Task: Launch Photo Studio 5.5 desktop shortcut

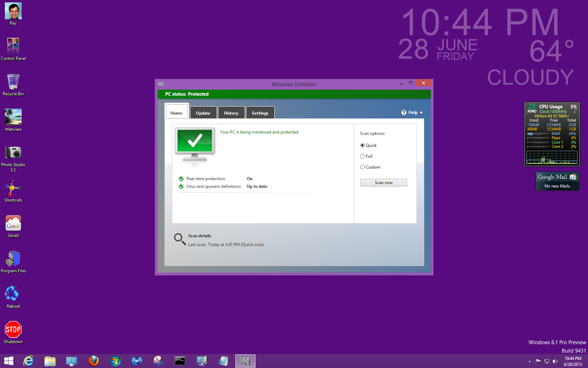Action: 13,158
